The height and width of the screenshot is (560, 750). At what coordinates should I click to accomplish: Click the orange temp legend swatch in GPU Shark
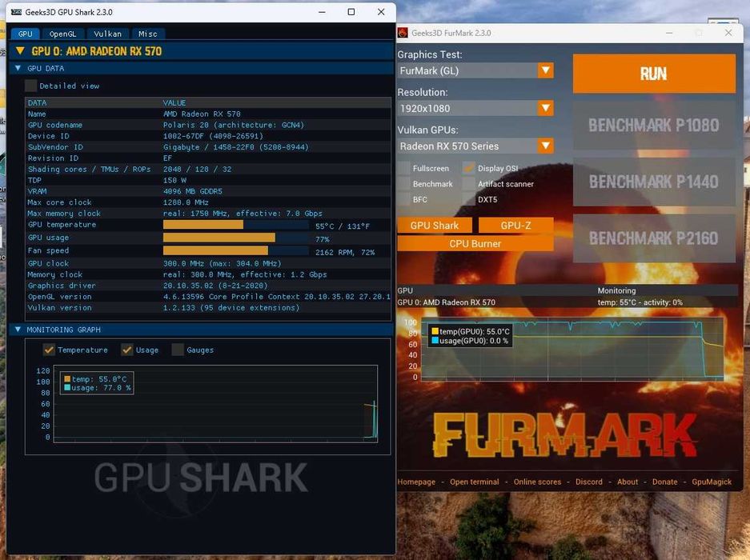(67, 379)
